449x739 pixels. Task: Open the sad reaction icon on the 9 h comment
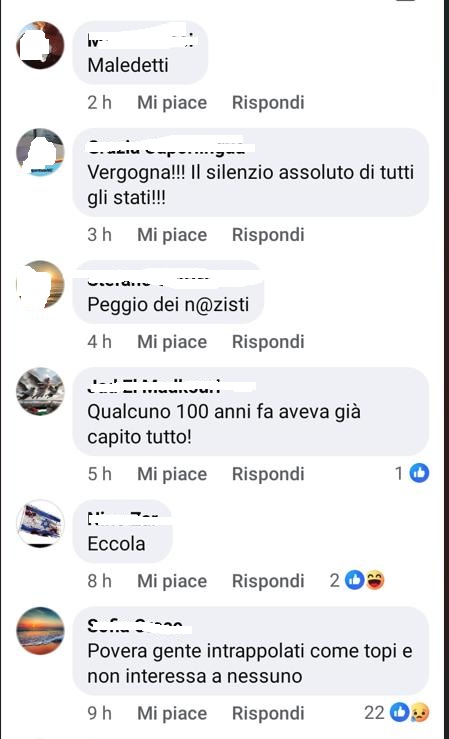point(420,713)
